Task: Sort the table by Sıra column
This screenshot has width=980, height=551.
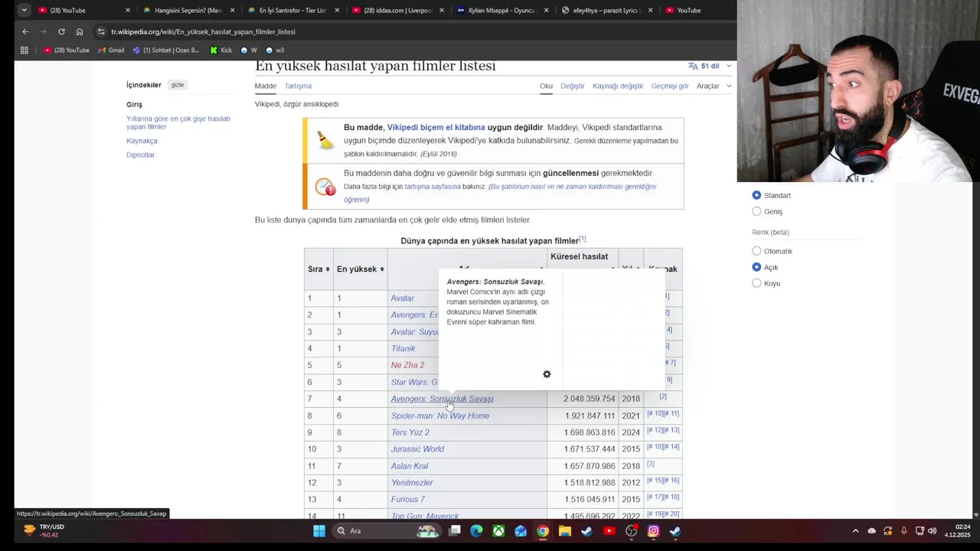Action: pos(318,269)
